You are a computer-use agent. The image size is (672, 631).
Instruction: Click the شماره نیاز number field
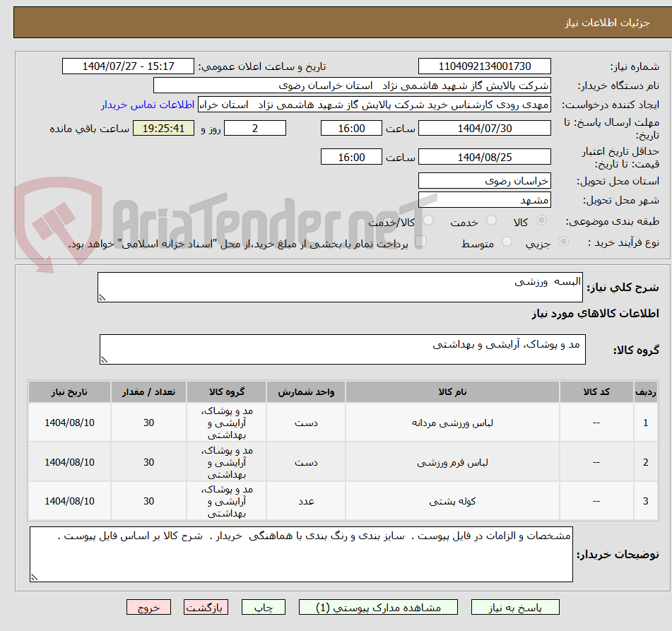tap(484, 66)
